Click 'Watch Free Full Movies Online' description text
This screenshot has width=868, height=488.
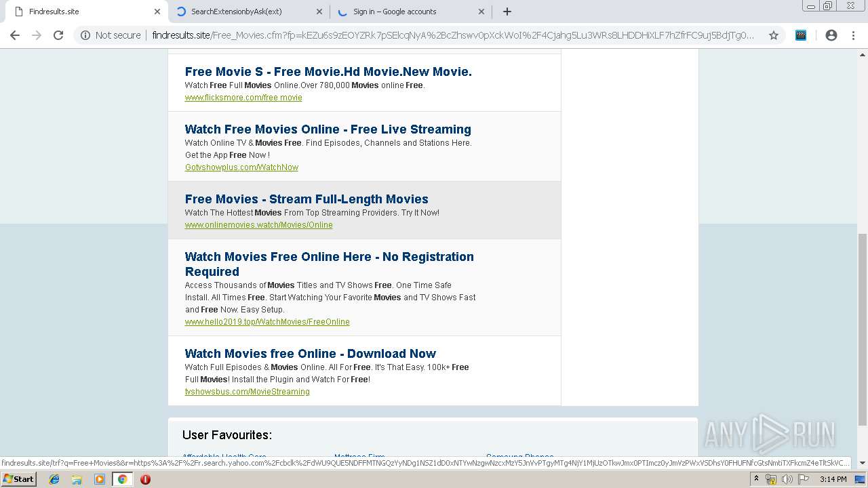pos(304,85)
